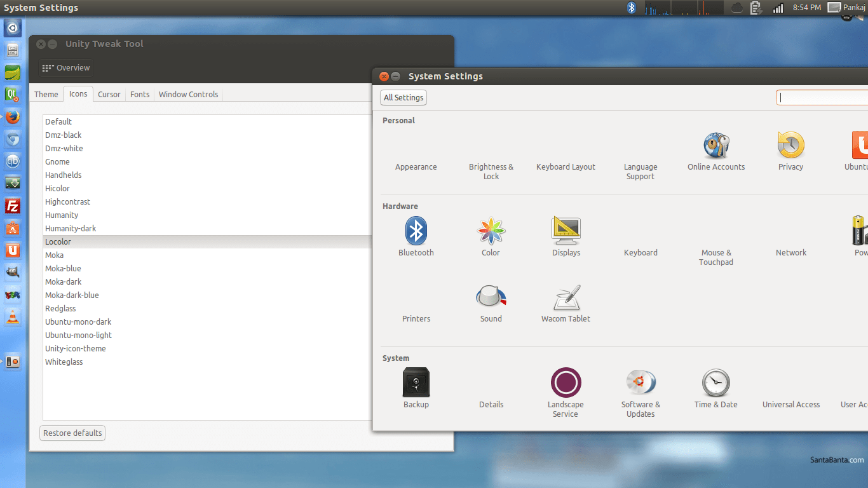This screenshot has height=488, width=868.
Task: Open the Displays settings icon
Action: [x=566, y=236]
